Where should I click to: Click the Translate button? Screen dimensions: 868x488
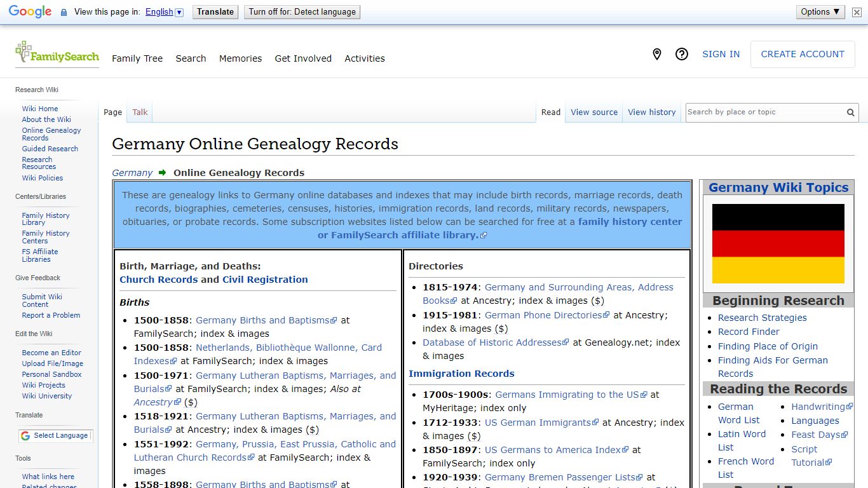pos(215,12)
